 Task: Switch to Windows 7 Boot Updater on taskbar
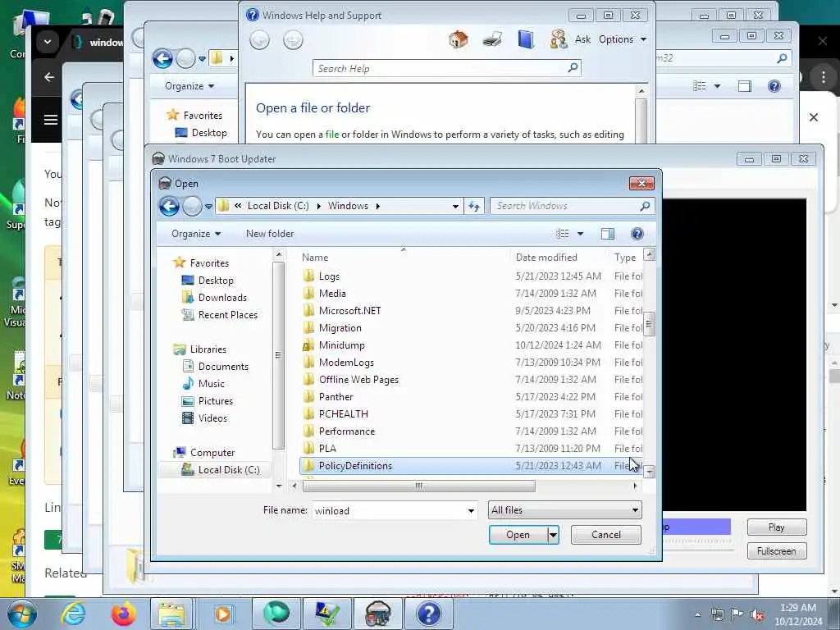click(x=378, y=614)
